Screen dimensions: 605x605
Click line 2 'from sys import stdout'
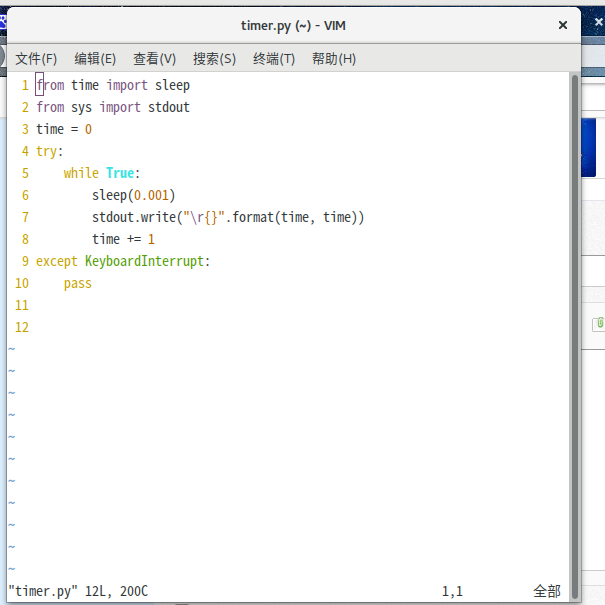click(113, 107)
